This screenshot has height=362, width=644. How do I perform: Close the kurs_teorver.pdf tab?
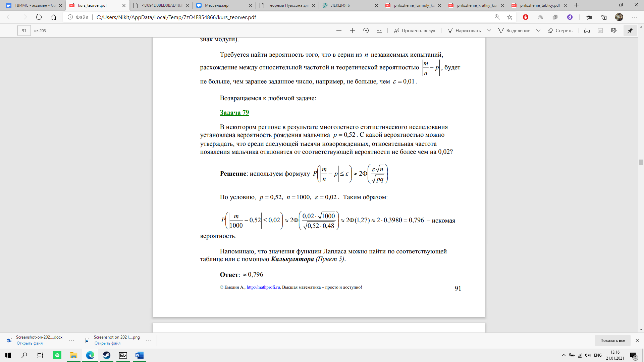point(124,5)
